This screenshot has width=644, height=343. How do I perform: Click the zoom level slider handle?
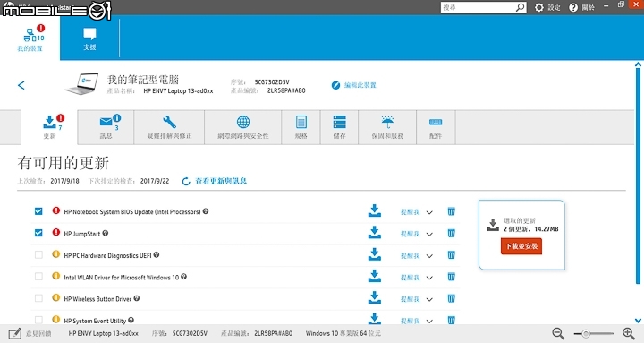click(x=586, y=333)
